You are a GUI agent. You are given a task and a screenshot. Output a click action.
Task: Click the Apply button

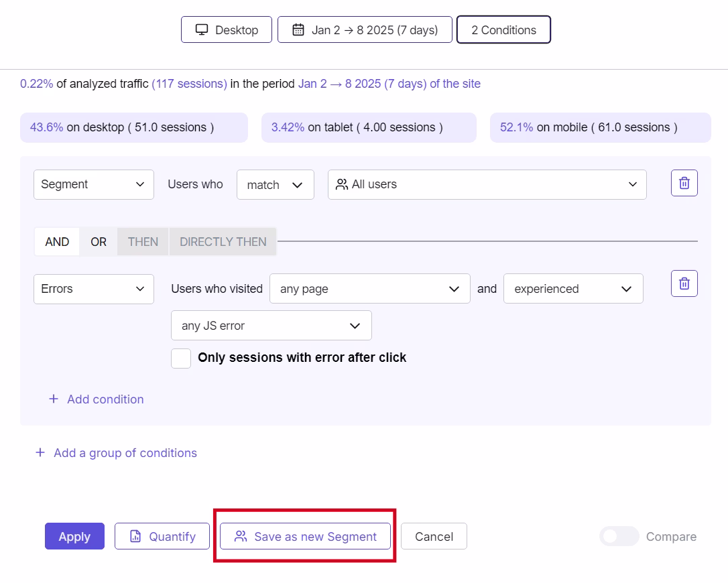point(74,536)
